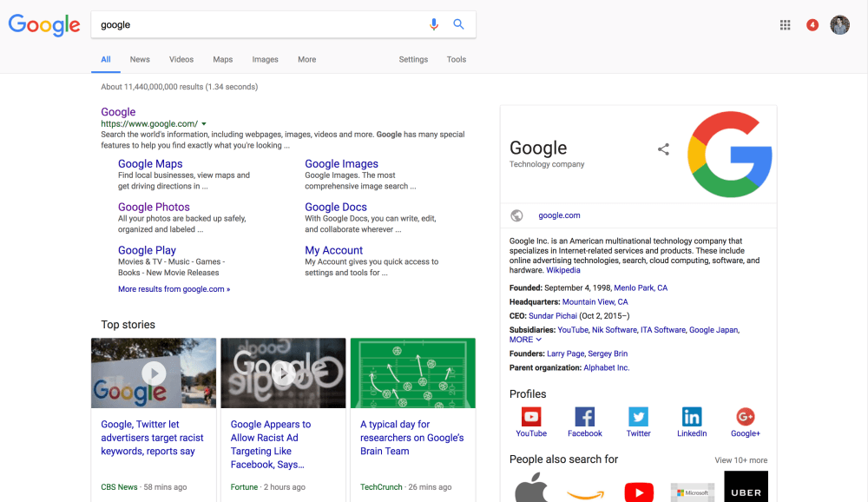Switch to the Maps tab
868x502 pixels.
pyautogui.click(x=222, y=59)
